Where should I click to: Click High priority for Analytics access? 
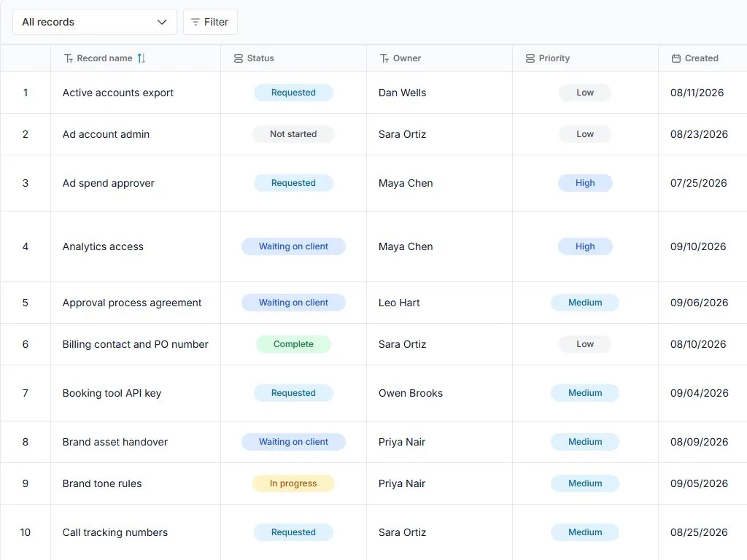point(585,246)
